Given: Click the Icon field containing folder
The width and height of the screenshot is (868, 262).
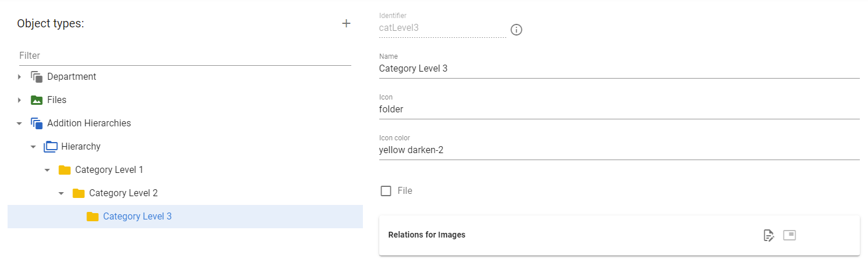Looking at the screenshot, I should coord(619,109).
